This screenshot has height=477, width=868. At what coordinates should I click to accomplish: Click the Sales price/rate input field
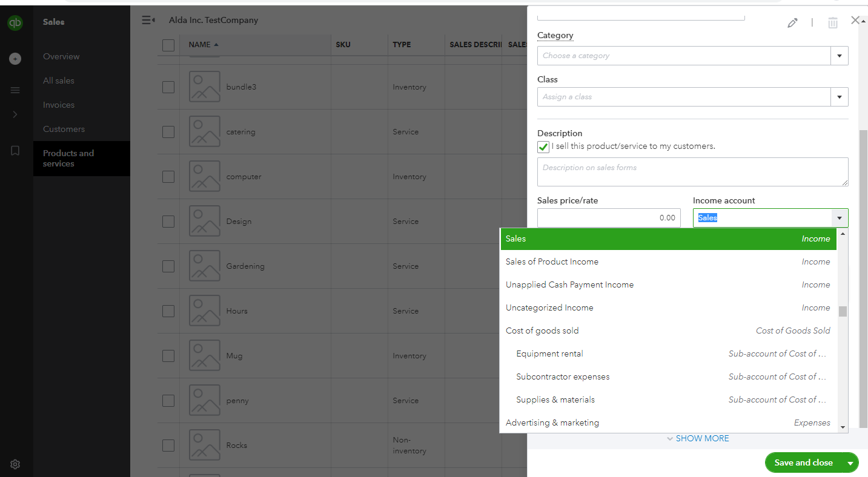(608, 218)
